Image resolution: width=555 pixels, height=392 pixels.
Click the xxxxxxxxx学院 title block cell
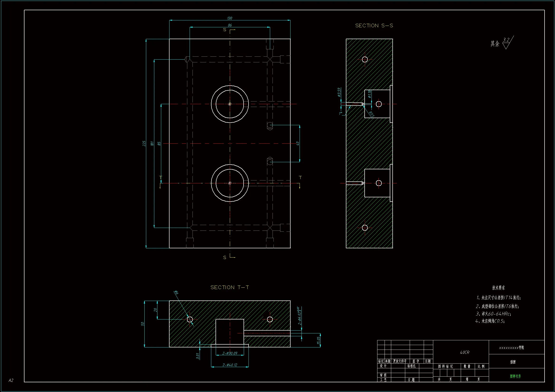coord(511,348)
